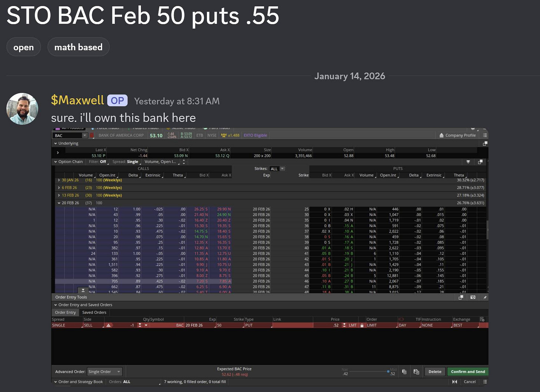Open the BAC symbol dropdown arrow

coord(85,135)
